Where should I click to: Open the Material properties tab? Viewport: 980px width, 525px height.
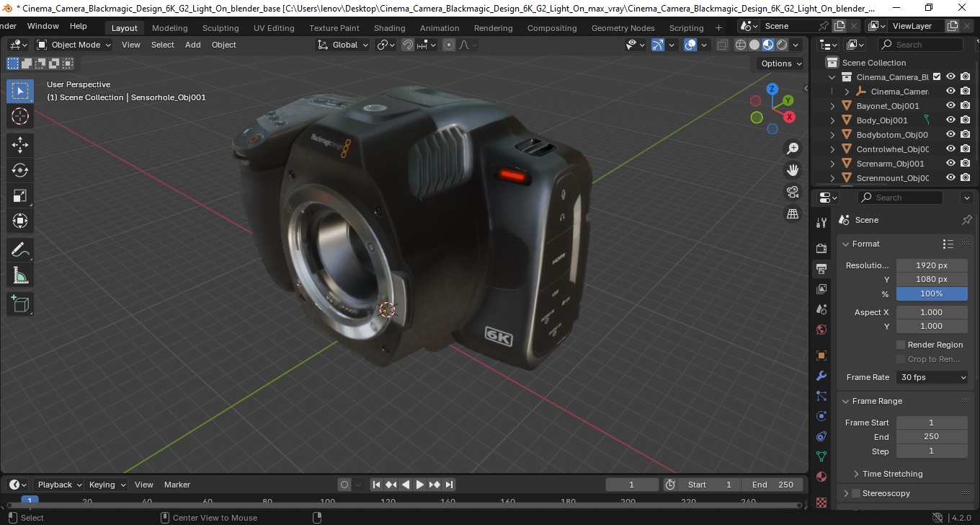(821, 477)
